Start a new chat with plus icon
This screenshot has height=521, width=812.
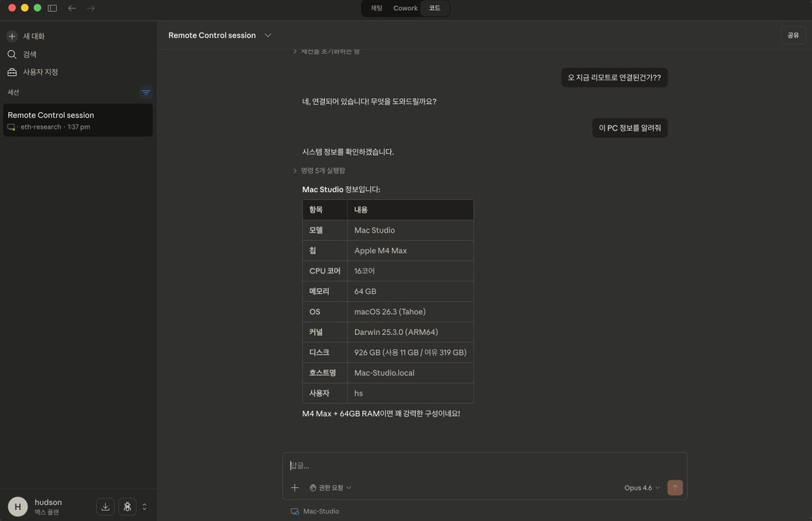pos(12,36)
